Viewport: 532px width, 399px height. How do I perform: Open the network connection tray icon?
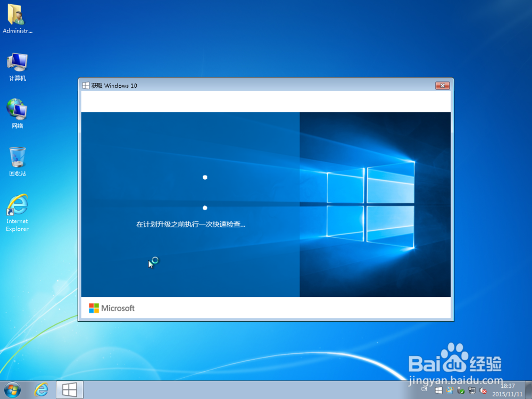coord(472,390)
